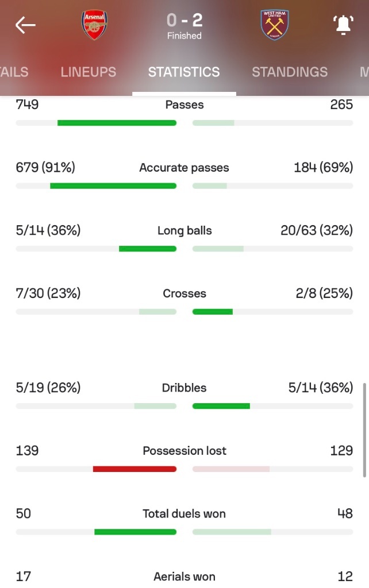Open the West Ham United crest
369x588 pixels.
point(274,25)
